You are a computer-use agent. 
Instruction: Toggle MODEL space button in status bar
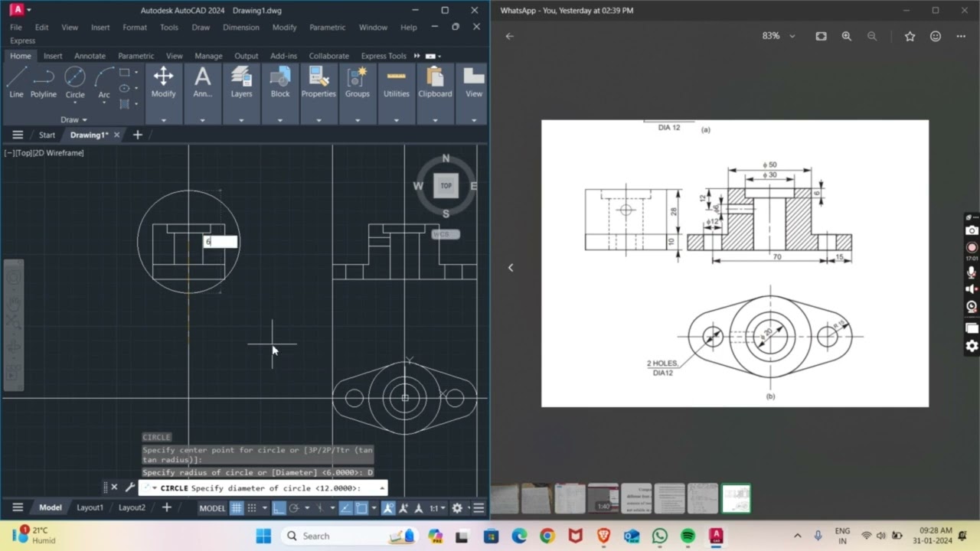[212, 508]
